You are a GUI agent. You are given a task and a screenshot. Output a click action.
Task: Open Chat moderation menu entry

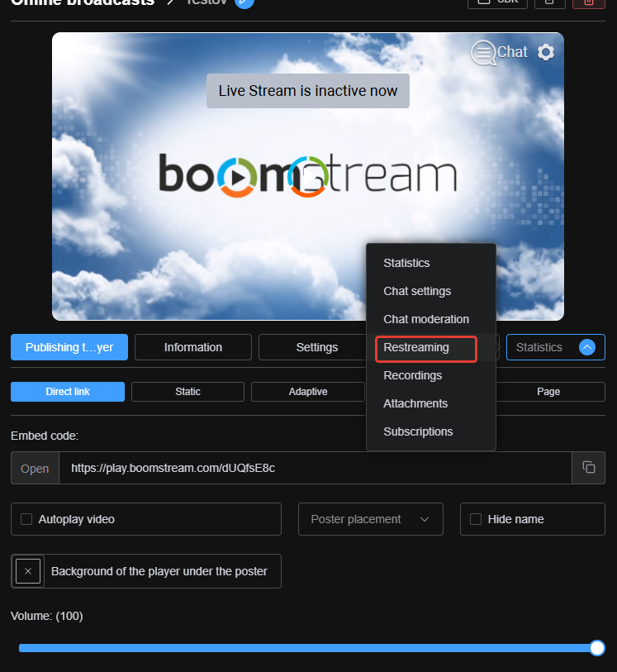(x=426, y=319)
